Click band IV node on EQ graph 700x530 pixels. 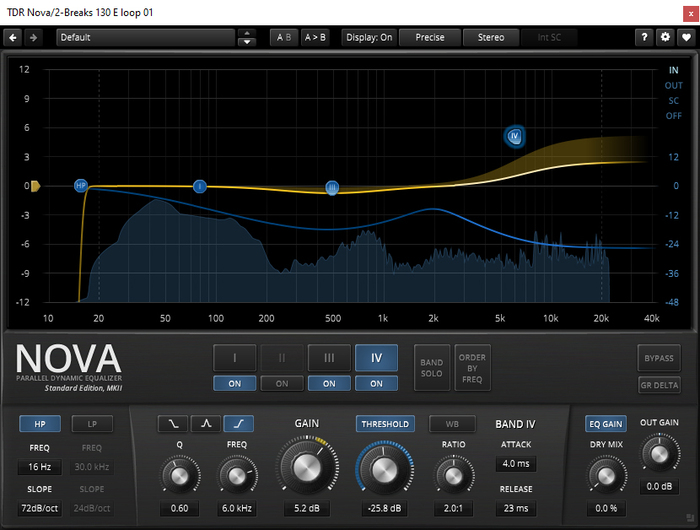coord(515,136)
